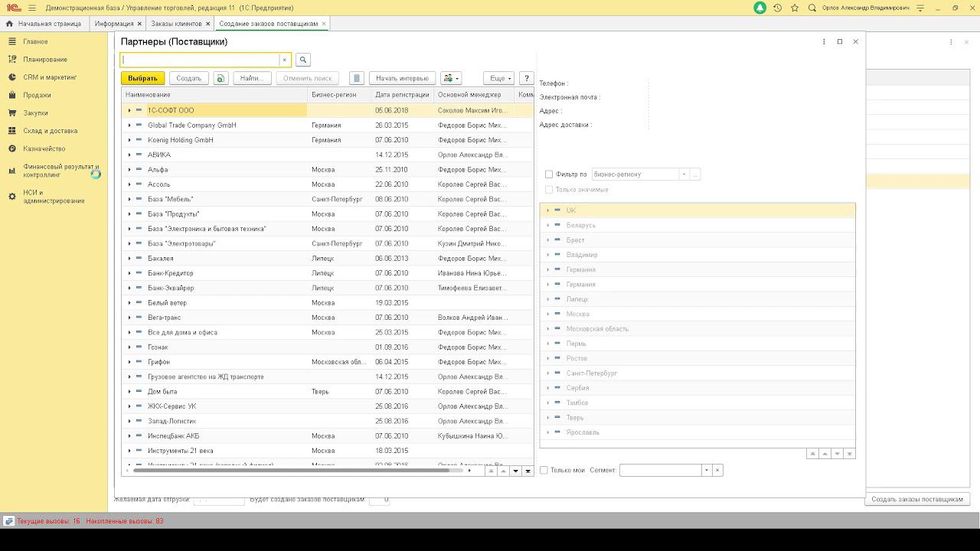Viewport: 980px width, 551px height.
Task: Move down one row arrow under partners list
Action: point(515,471)
